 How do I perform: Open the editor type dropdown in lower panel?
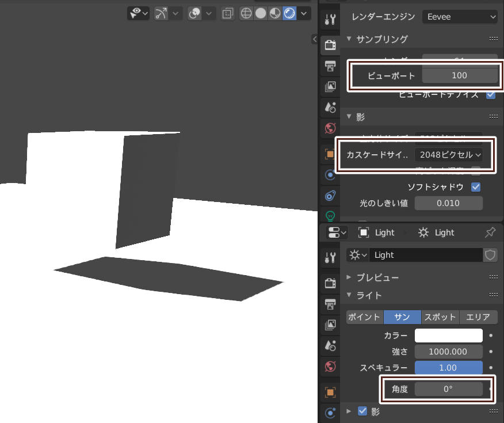pos(337,233)
